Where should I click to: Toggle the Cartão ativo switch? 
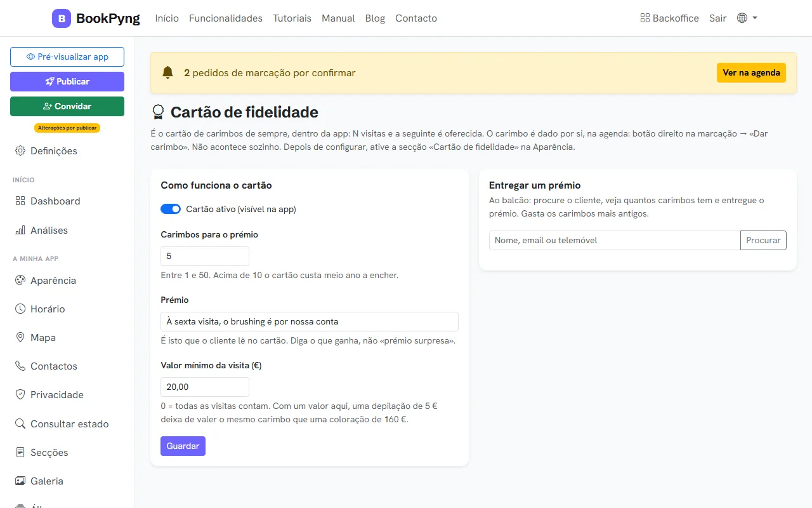[171, 209]
